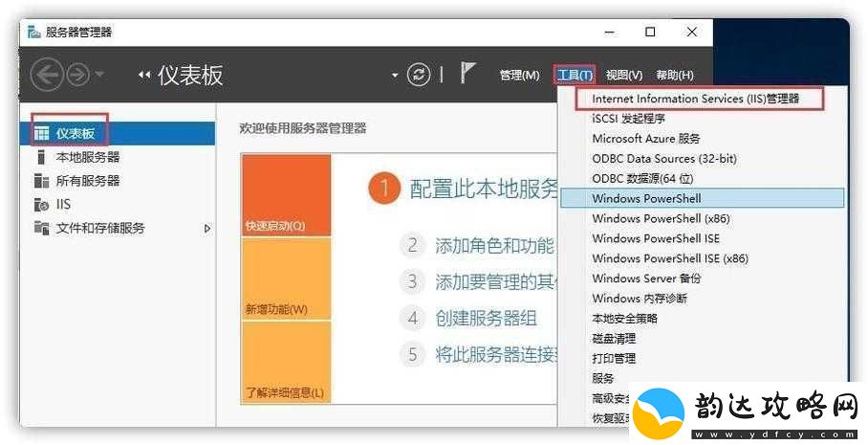
Task: Maximize the 服务器管理器 window
Action: [651, 33]
